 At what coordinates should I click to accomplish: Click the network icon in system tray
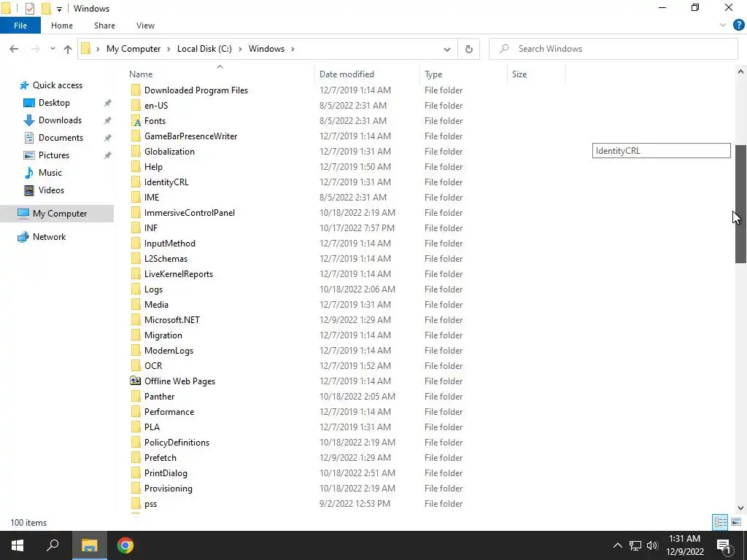(x=635, y=545)
